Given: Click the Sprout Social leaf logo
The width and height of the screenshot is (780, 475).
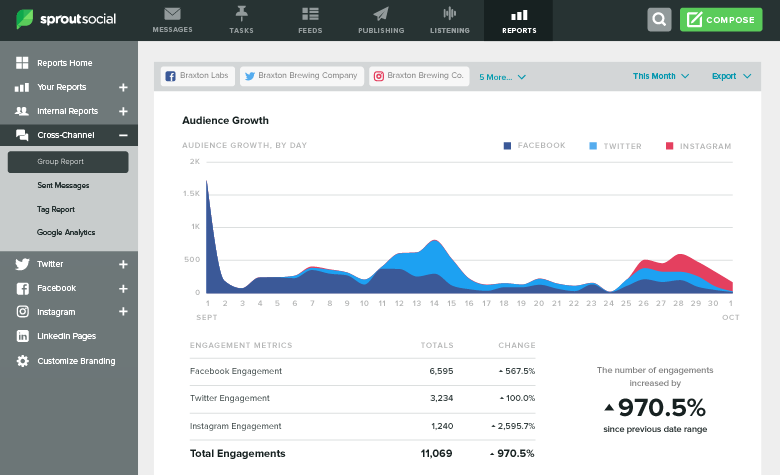Looking at the screenshot, I should coord(23,20).
